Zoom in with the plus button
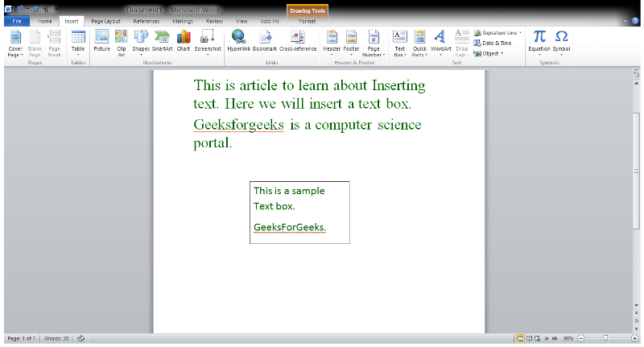 pos(634,338)
